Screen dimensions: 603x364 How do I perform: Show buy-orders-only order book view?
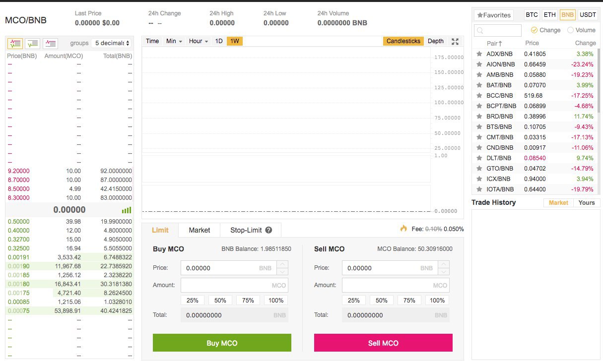tap(33, 43)
